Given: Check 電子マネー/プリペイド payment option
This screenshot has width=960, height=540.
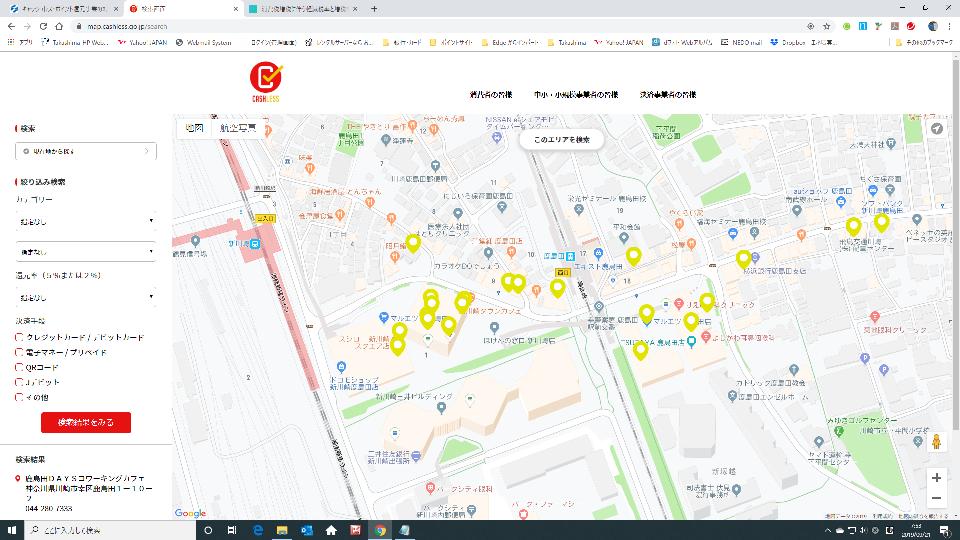Looking at the screenshot, I should (19, 353).
